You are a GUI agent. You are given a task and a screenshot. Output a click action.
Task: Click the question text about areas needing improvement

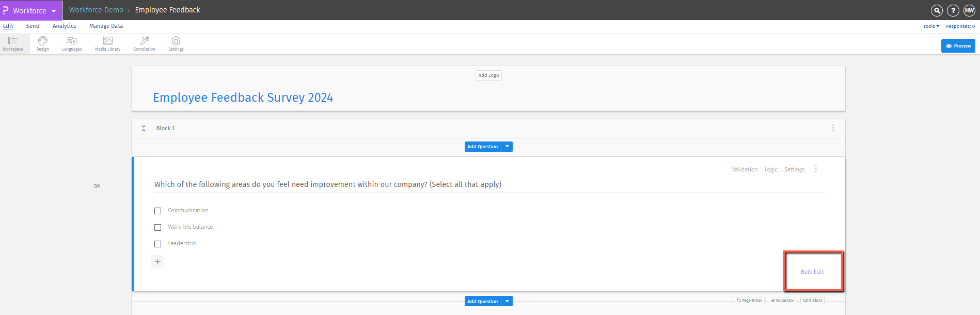[328, 184]
